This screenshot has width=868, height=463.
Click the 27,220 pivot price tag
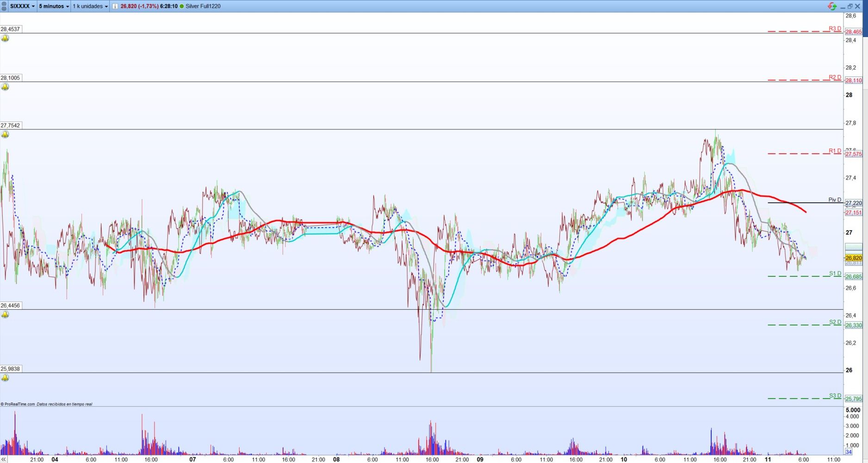[854, 203]
